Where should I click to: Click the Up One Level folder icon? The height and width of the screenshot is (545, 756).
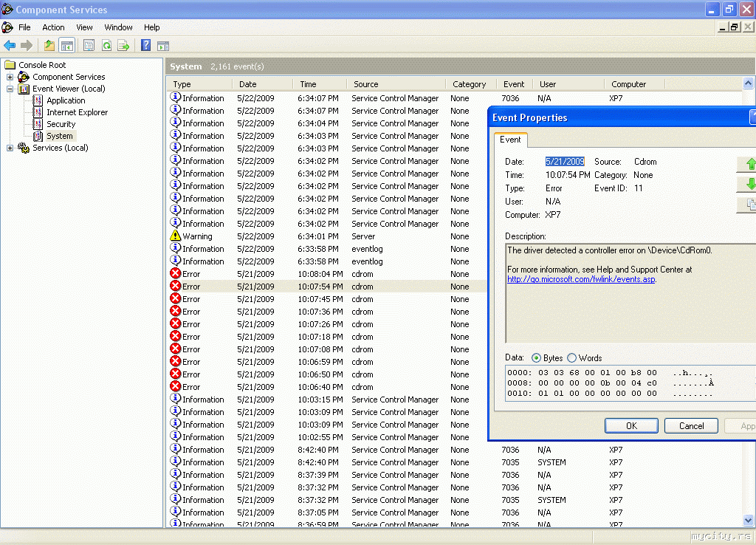pos(49,46)
